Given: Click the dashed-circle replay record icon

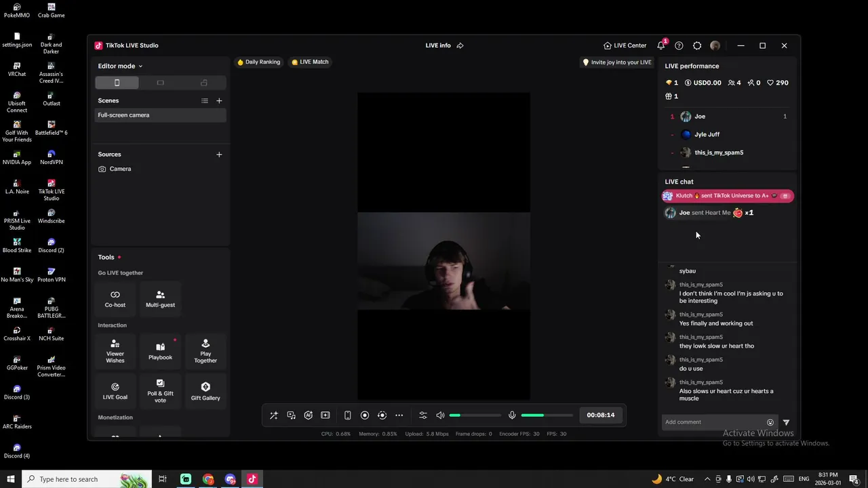Looking at the screenshot, I should (x=382, y=415).
